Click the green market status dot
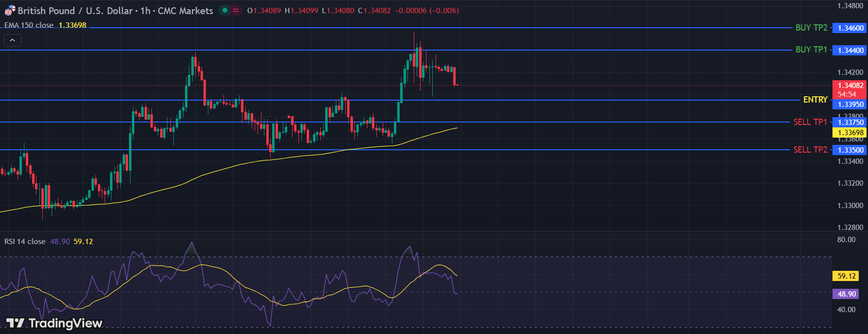The height and width of the screenshot is (334, 868). click(225, 10)
